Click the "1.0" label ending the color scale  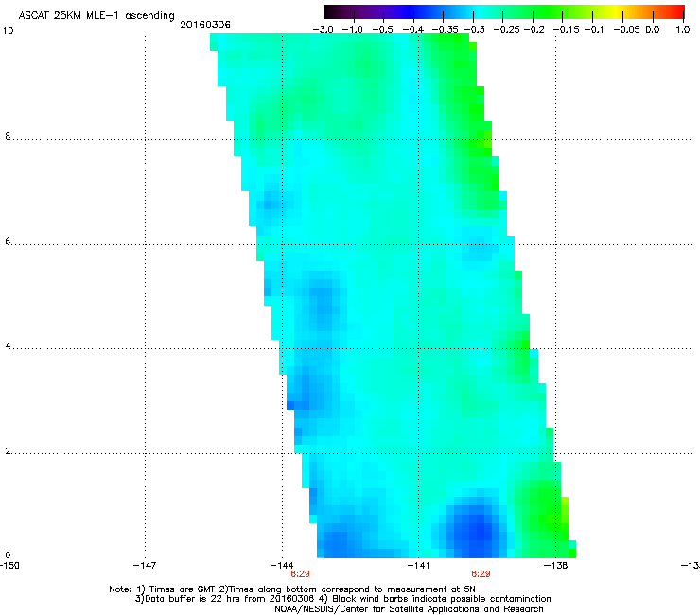[683, 30]
